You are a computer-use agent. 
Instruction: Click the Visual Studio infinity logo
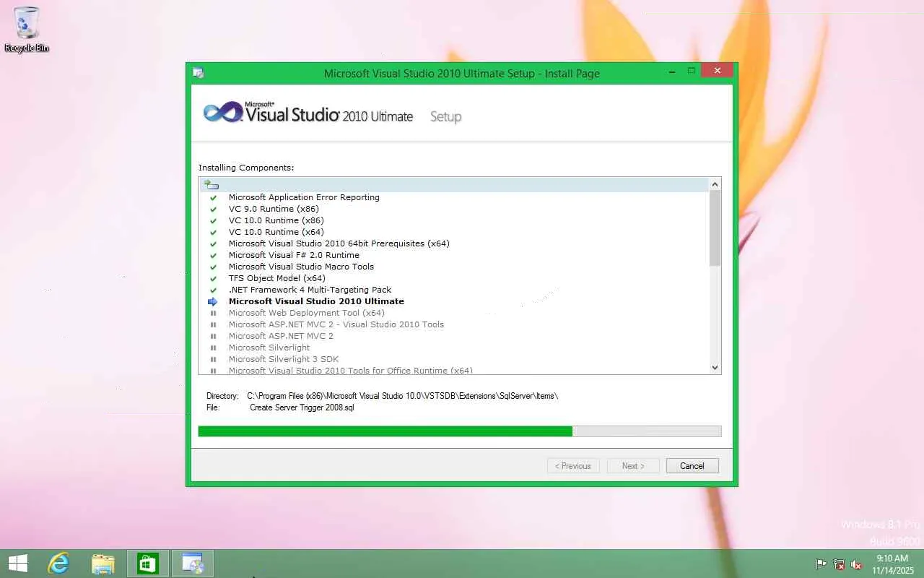pos(222,113)
